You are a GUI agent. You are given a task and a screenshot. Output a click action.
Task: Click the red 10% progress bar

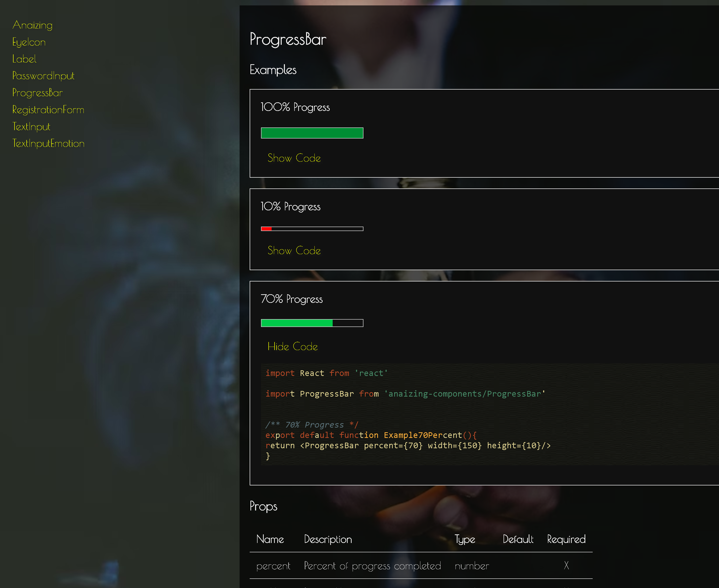pos(312,229)
